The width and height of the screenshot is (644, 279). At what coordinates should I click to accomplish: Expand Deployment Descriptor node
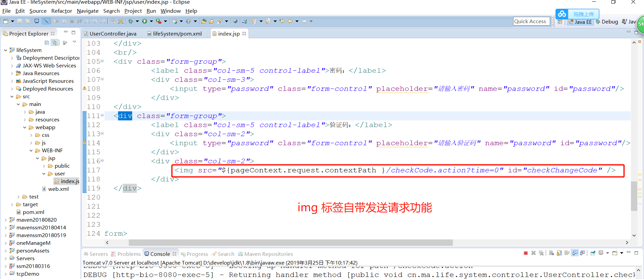tap(12, 58)
